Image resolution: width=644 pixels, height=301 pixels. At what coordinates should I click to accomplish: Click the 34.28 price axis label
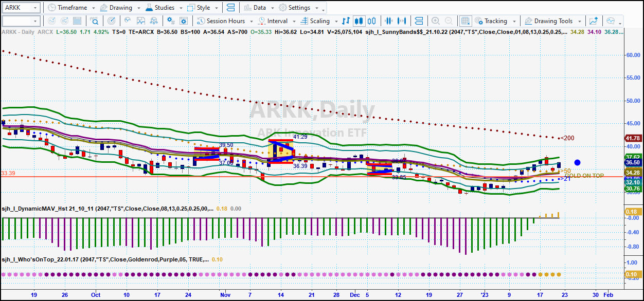[x=632, y=172]
